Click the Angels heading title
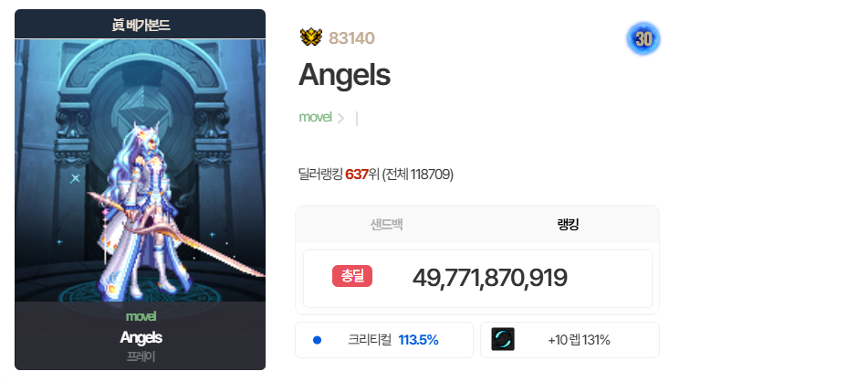The height and width of the screenshot is (382, 868). (x=344, y=75)
